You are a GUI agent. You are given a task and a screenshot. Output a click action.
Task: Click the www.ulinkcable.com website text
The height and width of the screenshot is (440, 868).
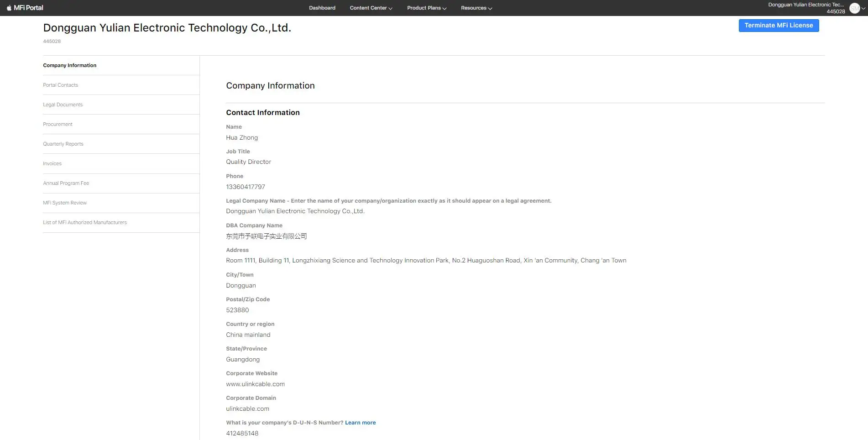pyautogui.click(x=255, y=384)
